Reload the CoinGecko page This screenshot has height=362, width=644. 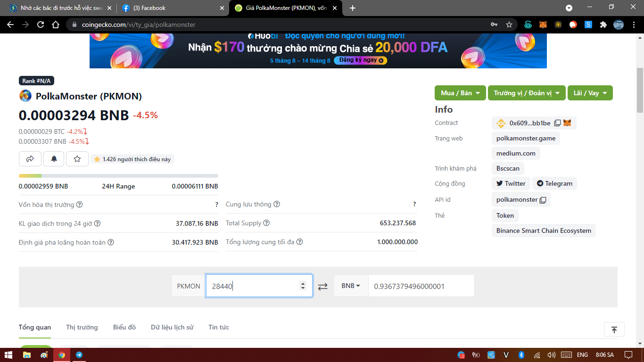coord(41,25)
